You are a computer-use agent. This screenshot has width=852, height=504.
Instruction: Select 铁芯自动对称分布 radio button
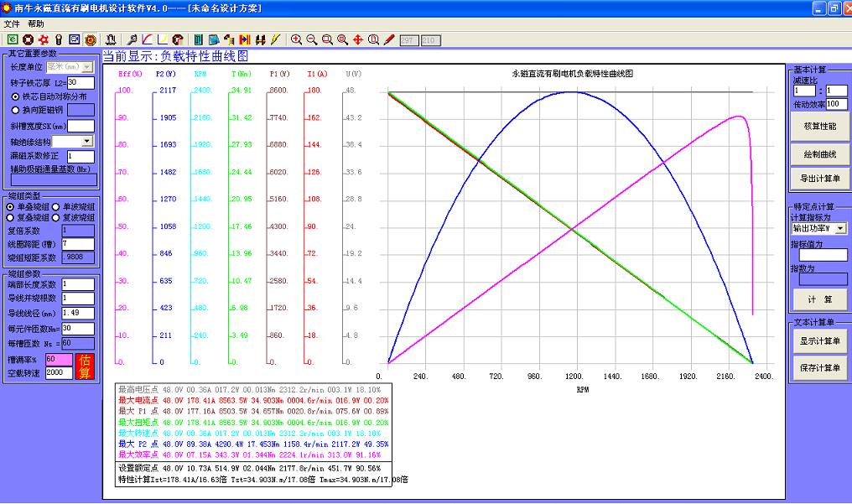pyautogui.click(x=15, y=96)
